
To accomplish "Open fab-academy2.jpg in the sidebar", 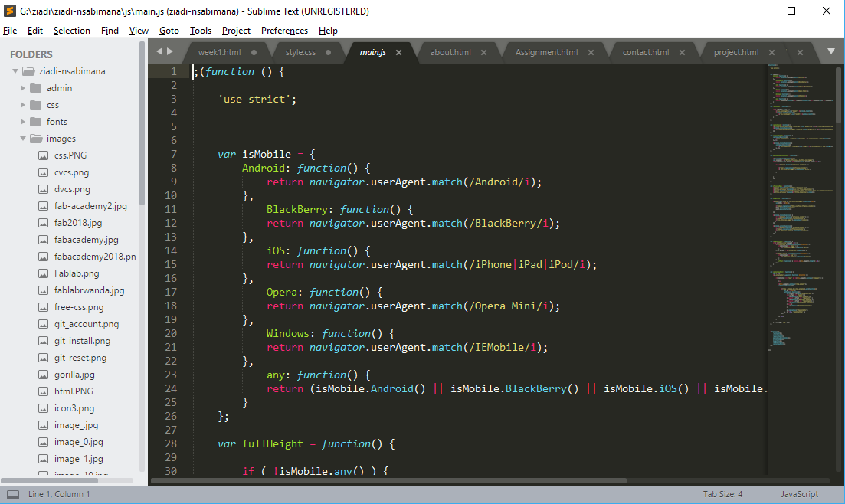I will pos(90,206).
